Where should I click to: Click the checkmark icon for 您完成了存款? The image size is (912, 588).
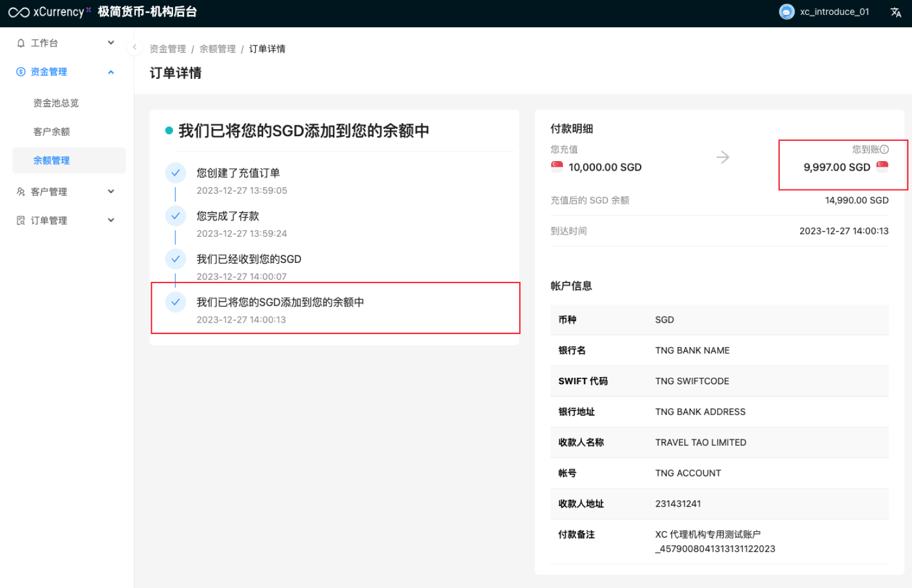[175, 216]
